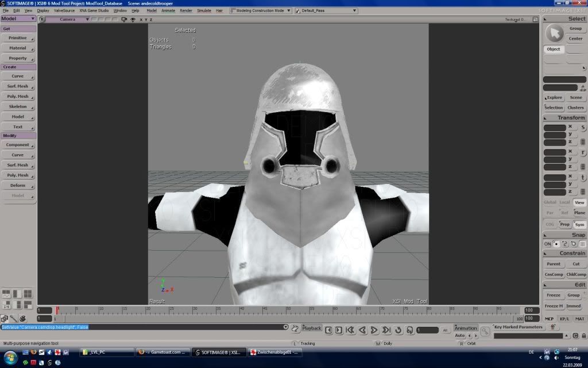Toggle Sym symmetry mode
The height and width of the screenshot is (368, 588).
click(579, 224)
